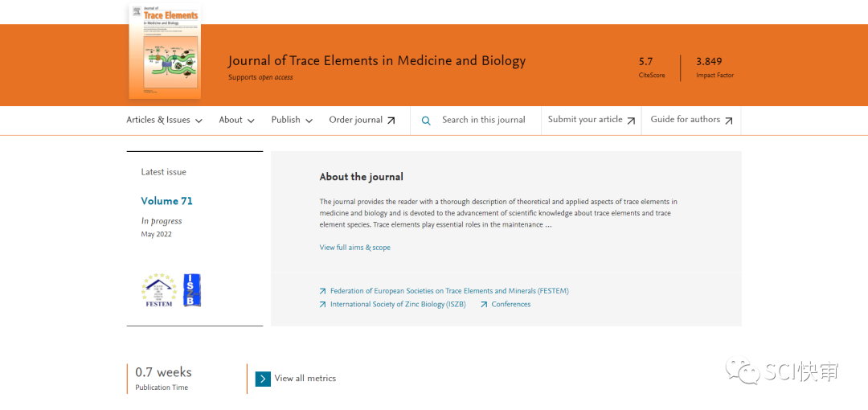This screenshot has height=410, width=868.
Task: Click the search magnifier icon
Action: tap(426, 121)
